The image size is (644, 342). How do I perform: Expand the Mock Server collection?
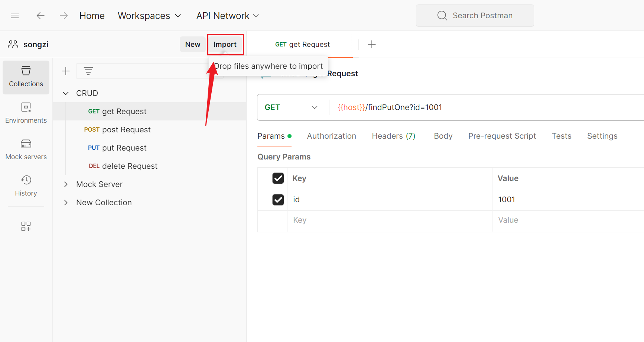pyautogui.click(x=66, y=184)
